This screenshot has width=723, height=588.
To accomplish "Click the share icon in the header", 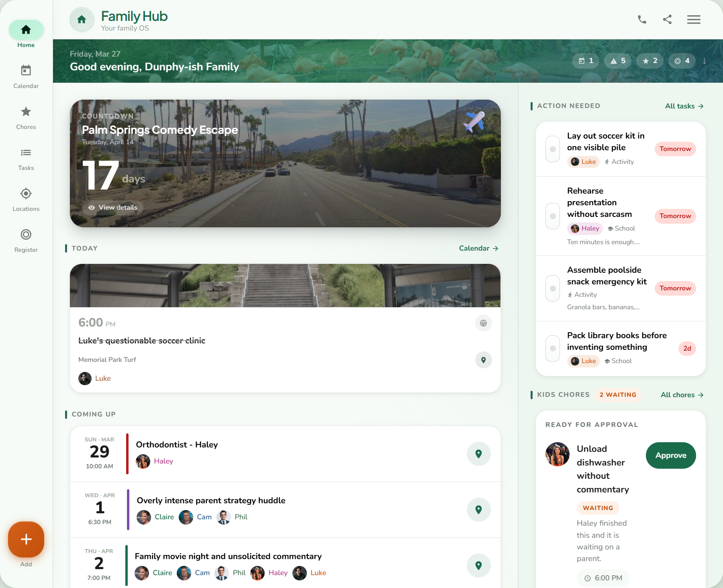I will tap(668, 19).
